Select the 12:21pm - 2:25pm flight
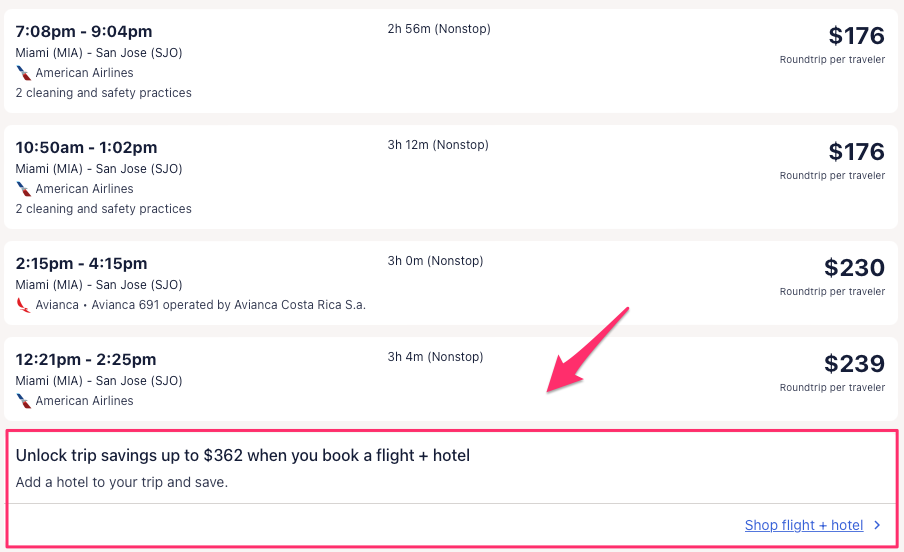Screen dimensions: 904x552 click(x=86, y=360)
